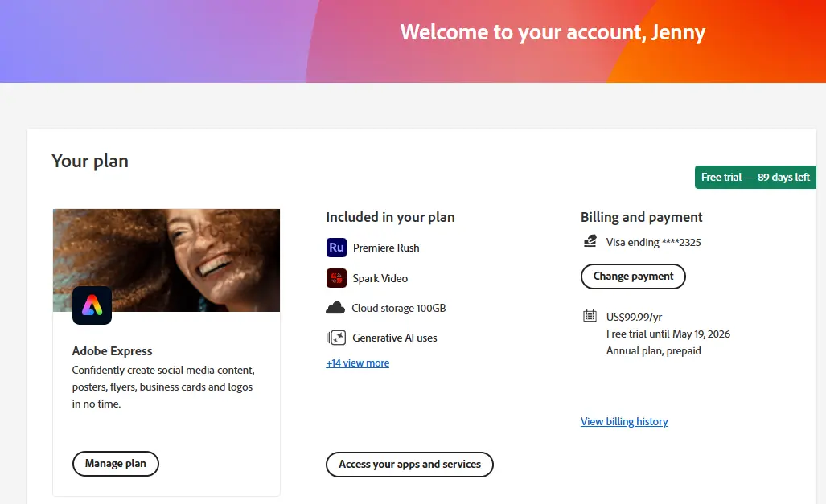Click the Cloud storage 100GB text
826x504 pixels.
(399, 308)
